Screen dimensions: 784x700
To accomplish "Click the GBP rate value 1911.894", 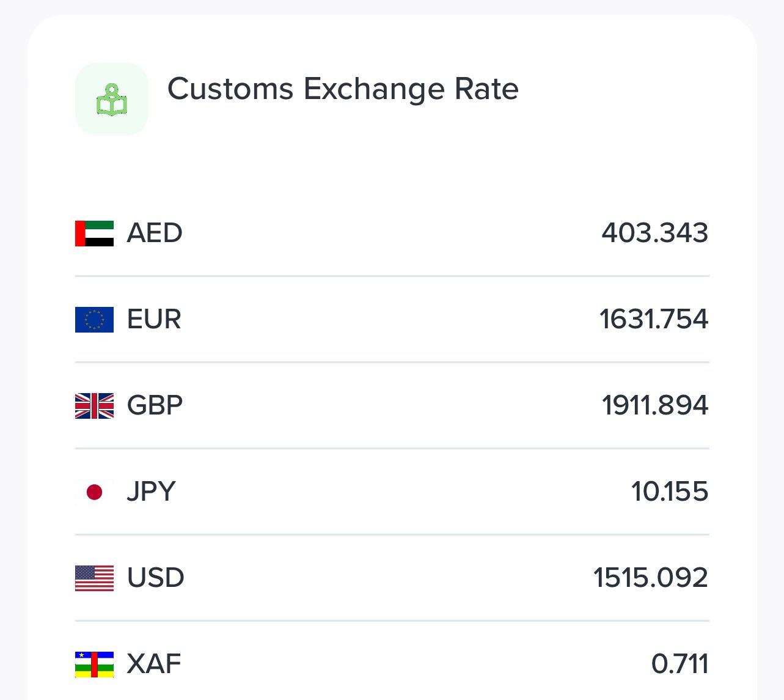I will click(x=654, y=406).
